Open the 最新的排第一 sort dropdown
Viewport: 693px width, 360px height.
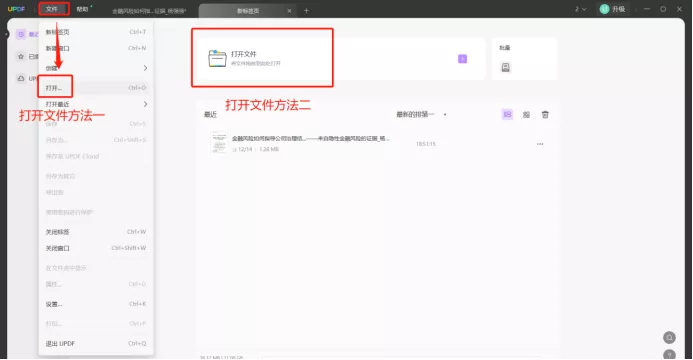point(421,114)
